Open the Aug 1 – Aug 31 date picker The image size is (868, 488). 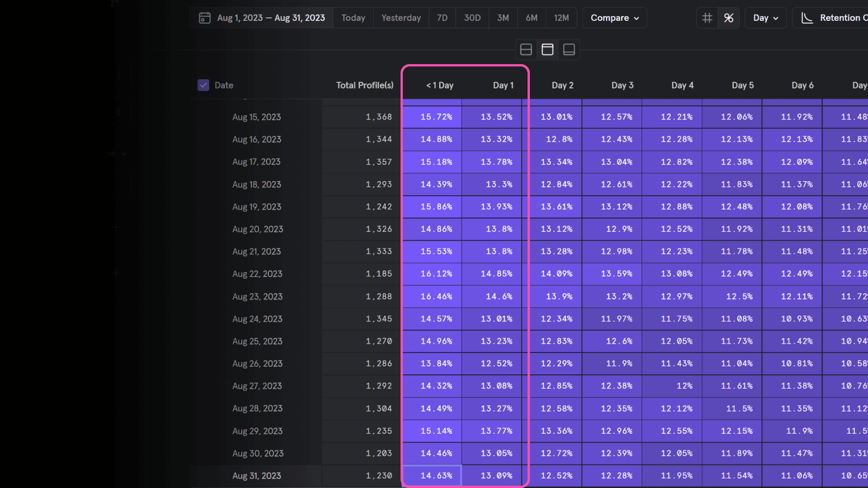pyautogui.click(x=270, y=18)
